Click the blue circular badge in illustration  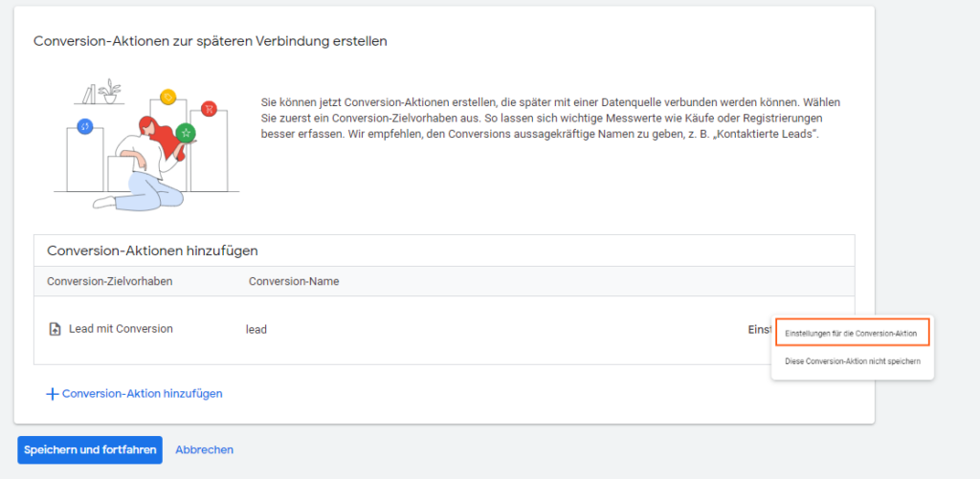coord(85,127)
